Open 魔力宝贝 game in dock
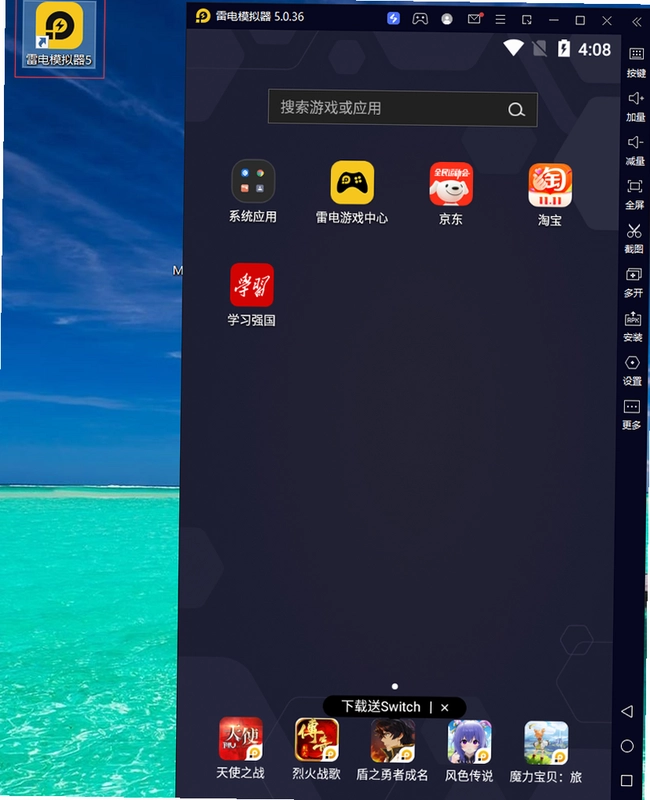650x800 pixels. tap(546, 743)
